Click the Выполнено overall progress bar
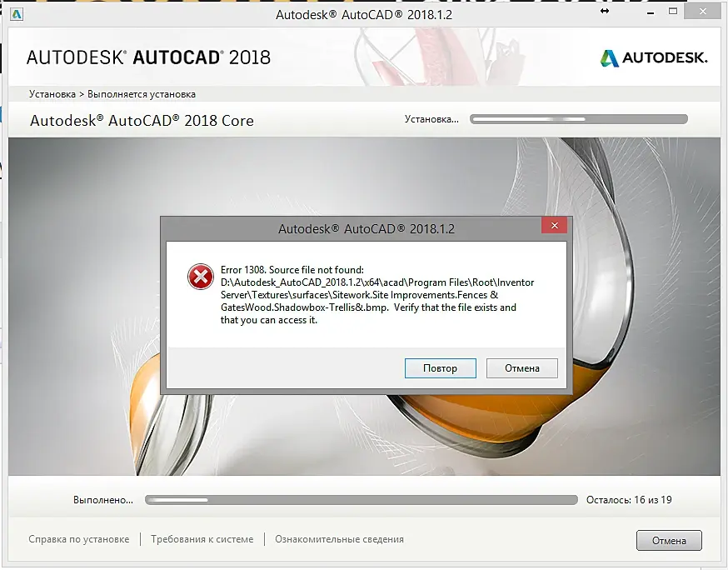The image size is (728, 570). click(362, 500)
